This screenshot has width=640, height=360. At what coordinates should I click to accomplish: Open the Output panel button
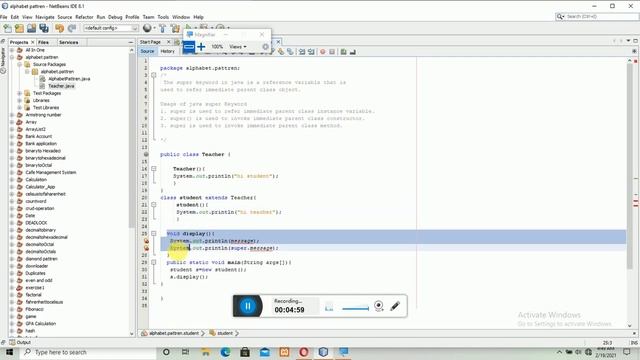[x=20, y=342]
